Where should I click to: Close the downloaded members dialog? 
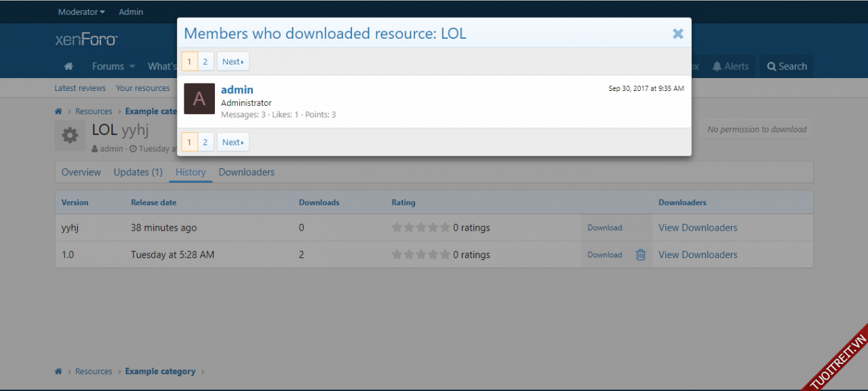pyautogui.click(x=677, y=34)
